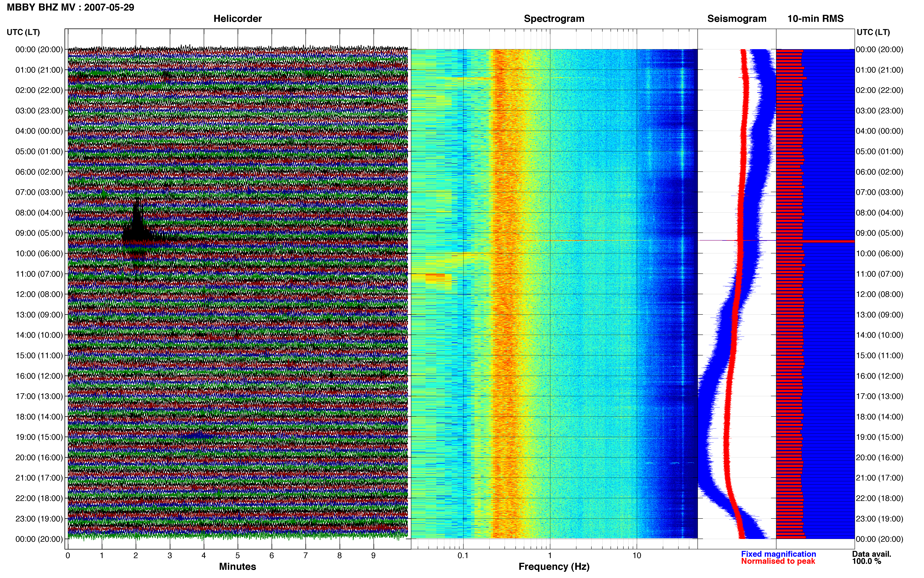Select the 10-min RMS panel heading

816,18
